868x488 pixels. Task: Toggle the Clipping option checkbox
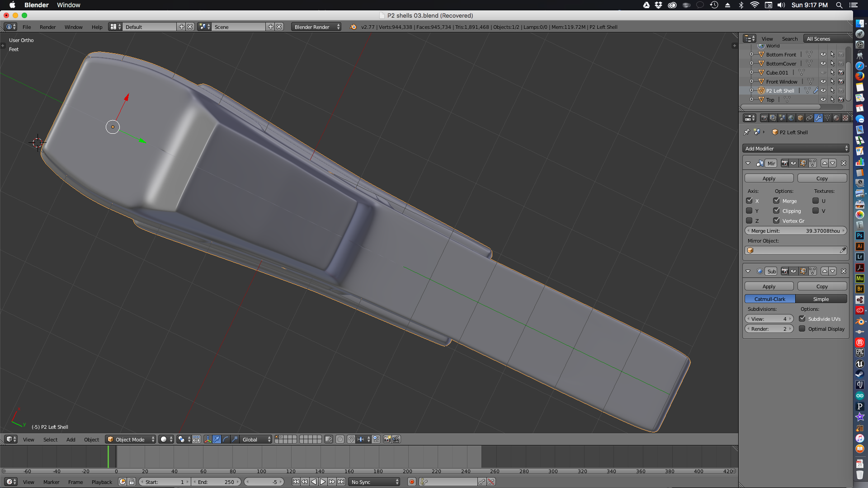tap(776, 211)
